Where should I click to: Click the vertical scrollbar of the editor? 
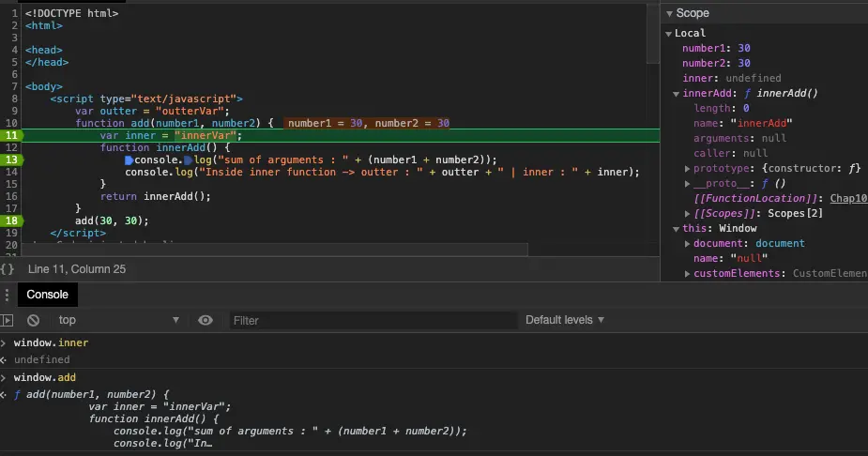[653, 35]
